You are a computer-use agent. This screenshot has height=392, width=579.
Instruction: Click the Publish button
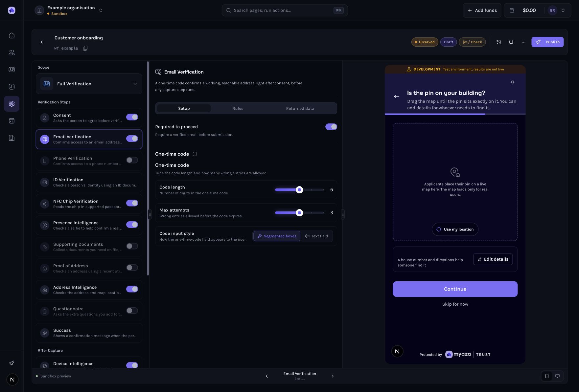pyautogui.click(x=547, y=42)
